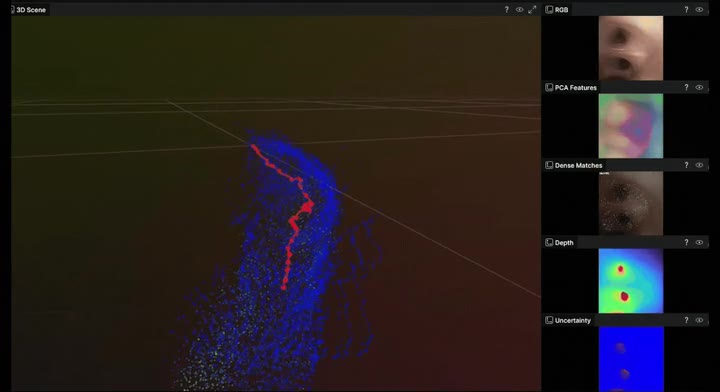This screenshot has height=392, width=720.
Task: Click the Depth panel type icon
Action: pos(549,242)
